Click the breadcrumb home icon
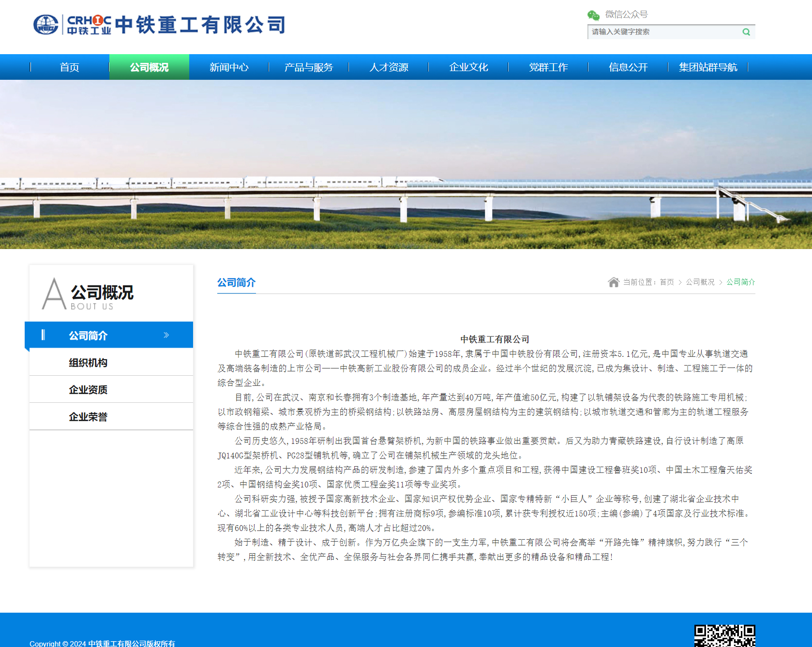812x647 pixels. click(x=614, y=282)
